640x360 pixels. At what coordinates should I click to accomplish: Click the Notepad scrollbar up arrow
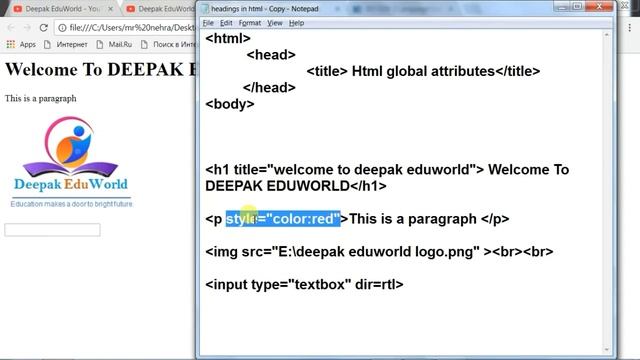coord(607,35)
